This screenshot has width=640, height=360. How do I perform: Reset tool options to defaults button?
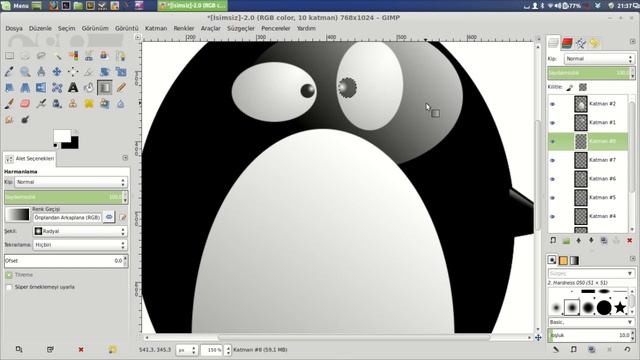tap(112, 349)
